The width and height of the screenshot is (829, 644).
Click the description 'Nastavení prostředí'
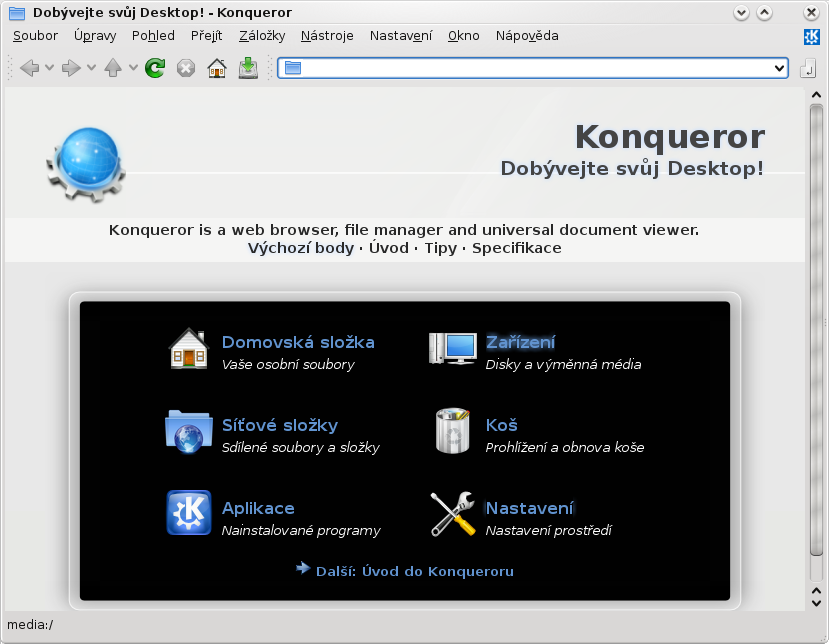coord(549,530)
